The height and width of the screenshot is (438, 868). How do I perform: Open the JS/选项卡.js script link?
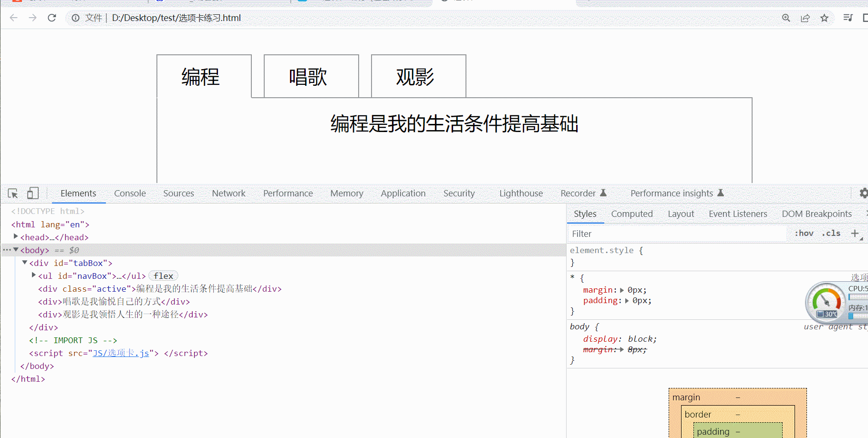pos(121,353)
